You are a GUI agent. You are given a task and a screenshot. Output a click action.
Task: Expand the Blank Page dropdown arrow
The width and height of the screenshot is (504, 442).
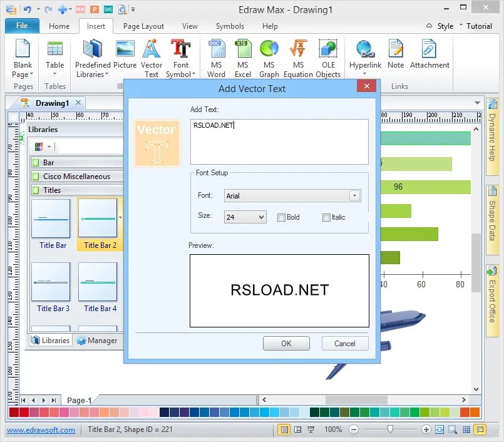[x=31, y=75]
